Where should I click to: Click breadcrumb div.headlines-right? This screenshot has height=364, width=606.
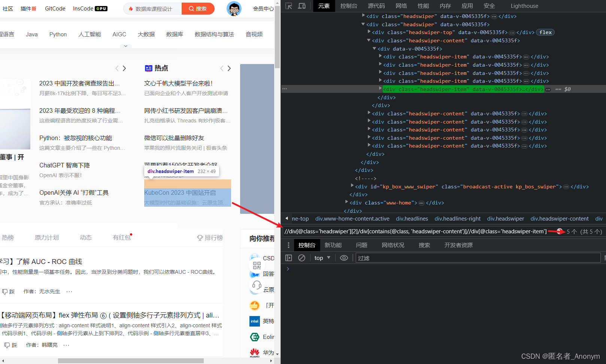click(x=458, y=219)
